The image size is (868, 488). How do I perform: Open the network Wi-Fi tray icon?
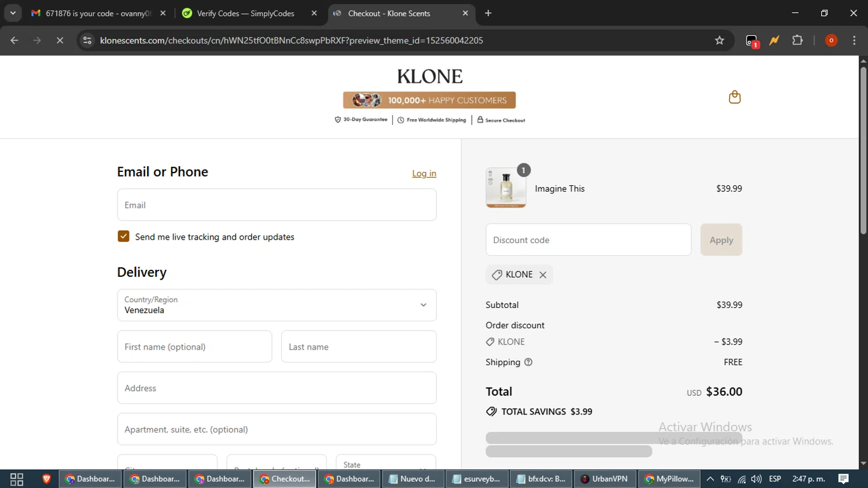click(741, 479)
